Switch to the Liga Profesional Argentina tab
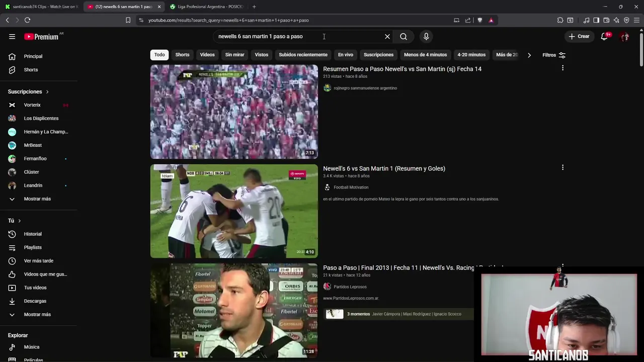Viewport: 644px width, 362px height. (206, 7)
